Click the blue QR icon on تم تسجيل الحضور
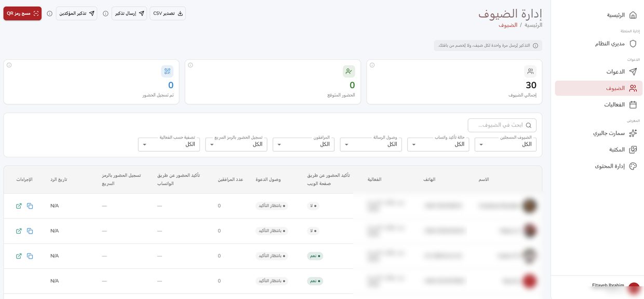This screenshot has height=299, width=644. pos(167,71)
